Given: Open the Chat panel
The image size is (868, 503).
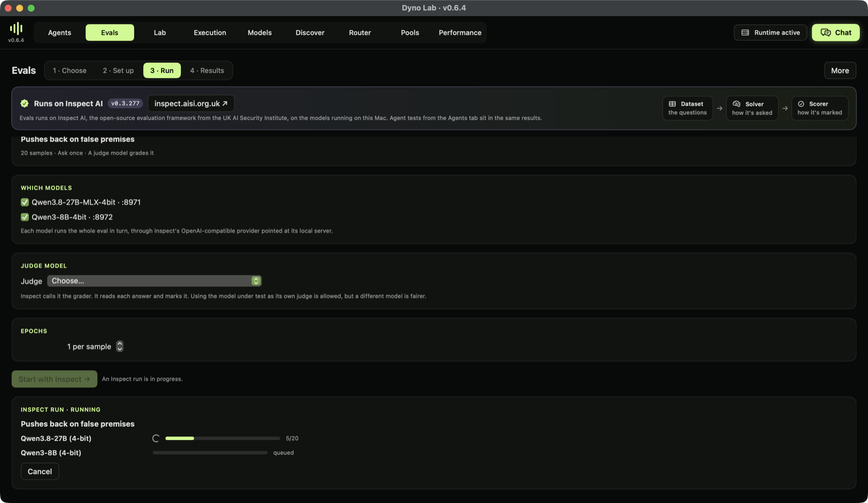Looking at the screenshot, I should (835, 33).
